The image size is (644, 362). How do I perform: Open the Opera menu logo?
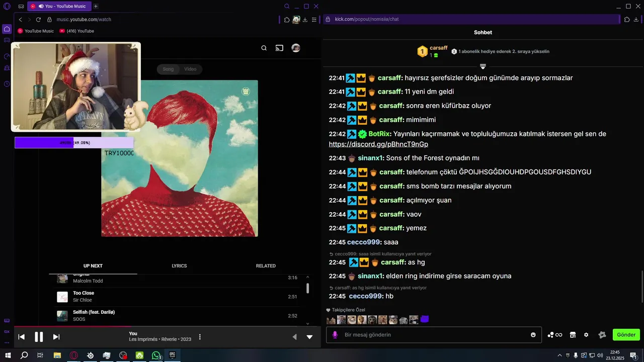[7, 7]
